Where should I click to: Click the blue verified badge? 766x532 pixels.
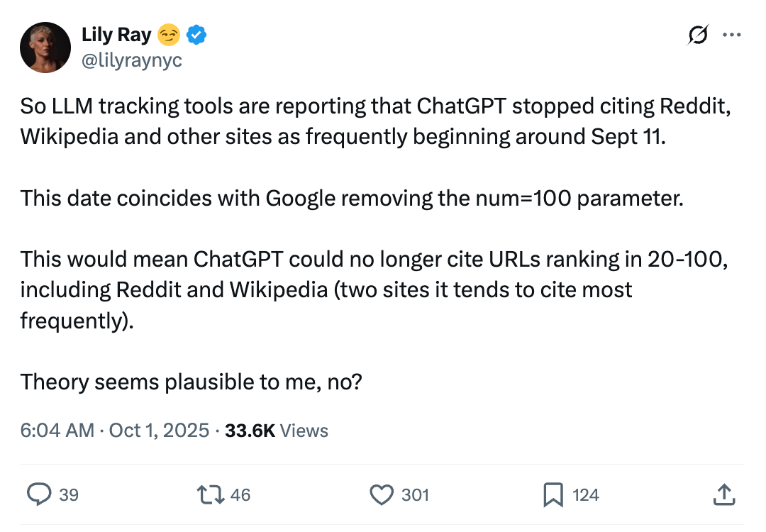click(x=195, y=34)
